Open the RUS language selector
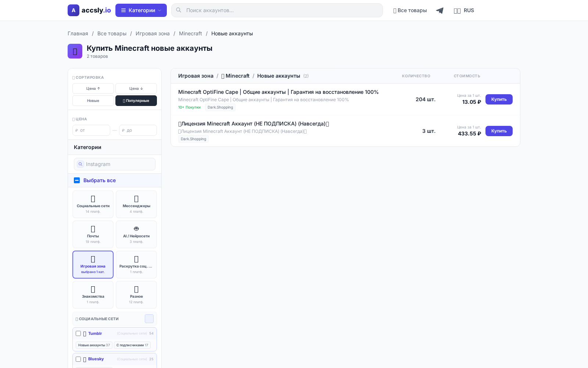The height and width of the screenshot is (368, 588). [464, 10]
